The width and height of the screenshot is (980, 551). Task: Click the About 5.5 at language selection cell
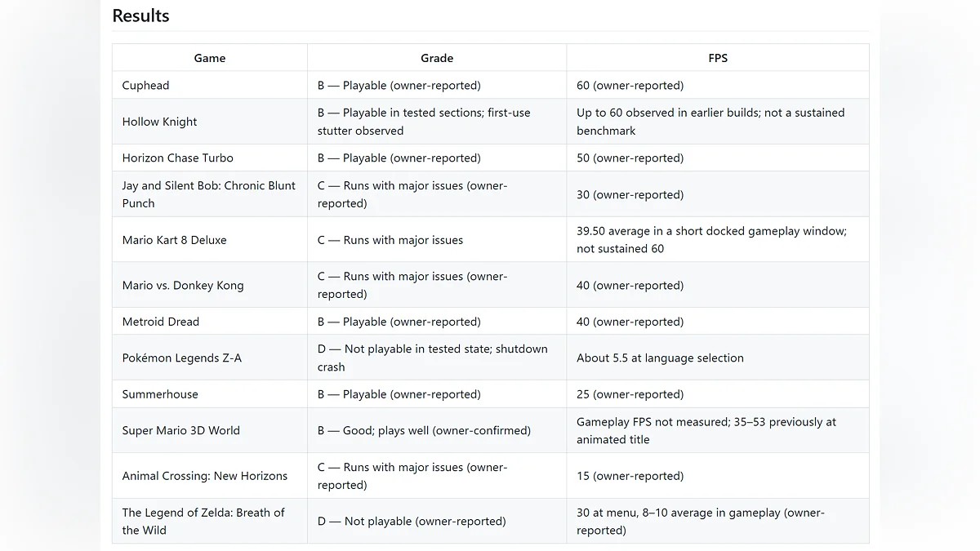718,358
